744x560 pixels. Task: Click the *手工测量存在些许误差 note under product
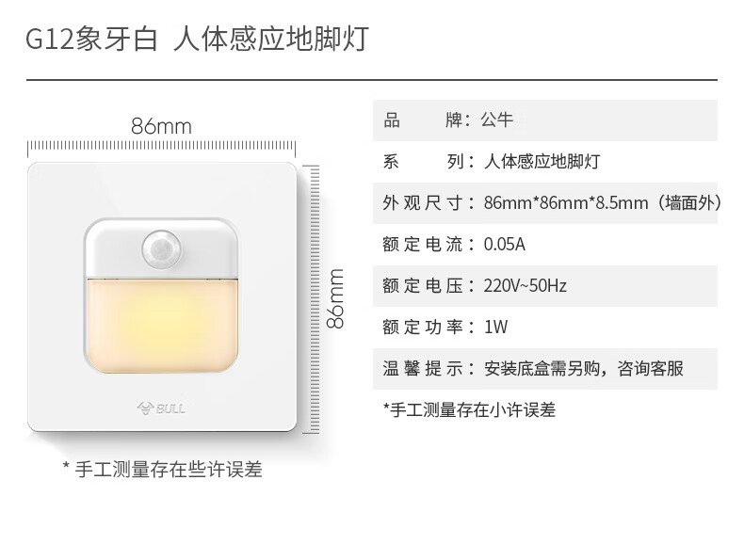pyautogui.click(x=162, y=470)
